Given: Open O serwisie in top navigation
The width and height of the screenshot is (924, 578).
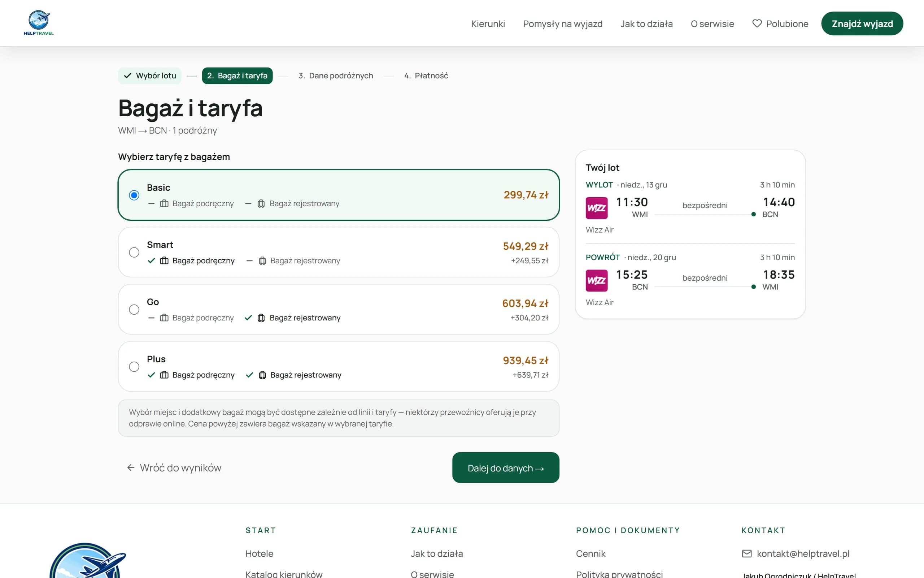Looking at the screenshot, I should click(x=712, y=24).
